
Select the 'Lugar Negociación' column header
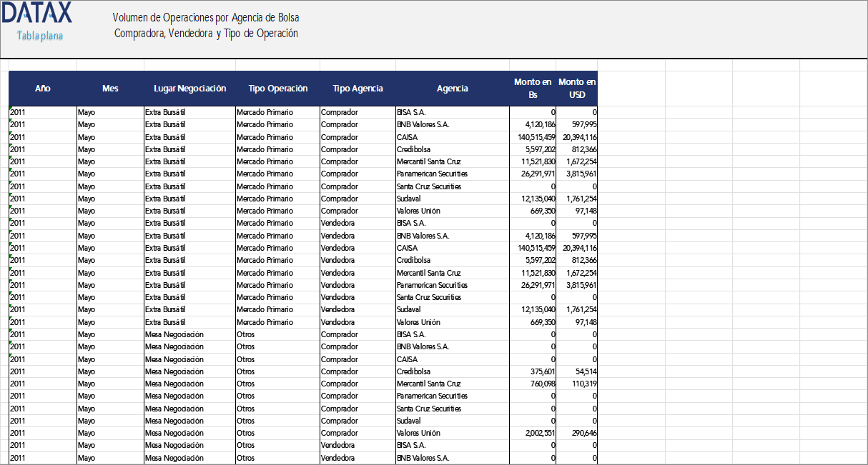[x=189, y=89]
